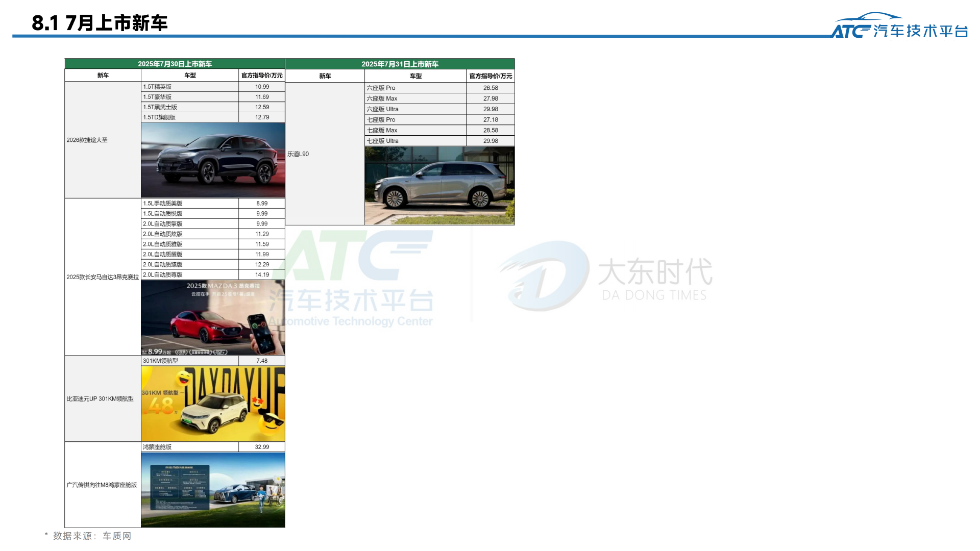This screenshot has width=980, height=551.
Task: Select the 七座版 Pro trim cell
Action: tap(415, 120)
